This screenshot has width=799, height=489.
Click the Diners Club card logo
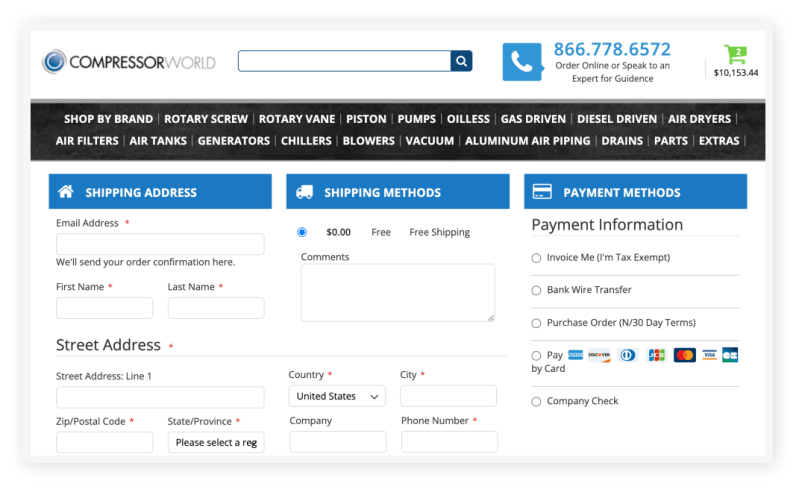click(628, 355)
